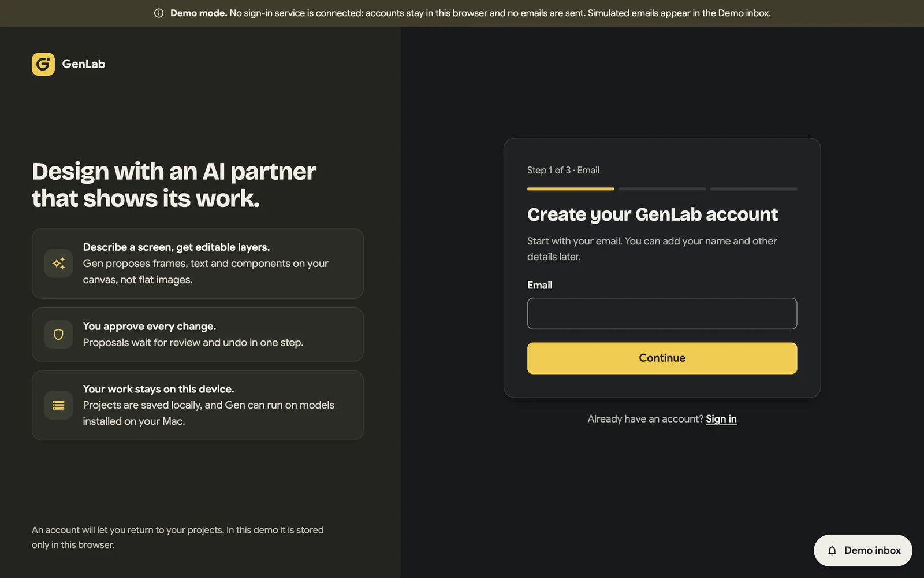This screenshot has width=924, height=578.
Task: Click "Describe a screen, get editable layers." title
Action: (176, 247)
